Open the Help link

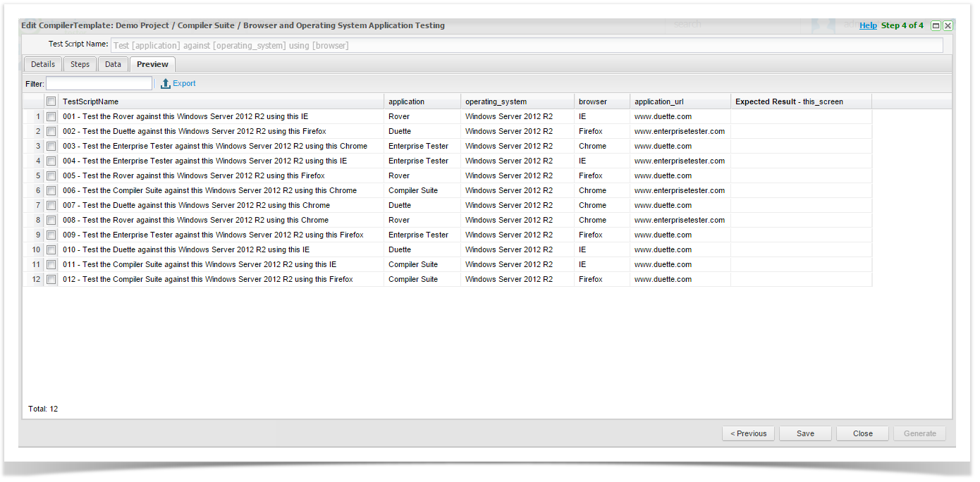coord(868,25)
